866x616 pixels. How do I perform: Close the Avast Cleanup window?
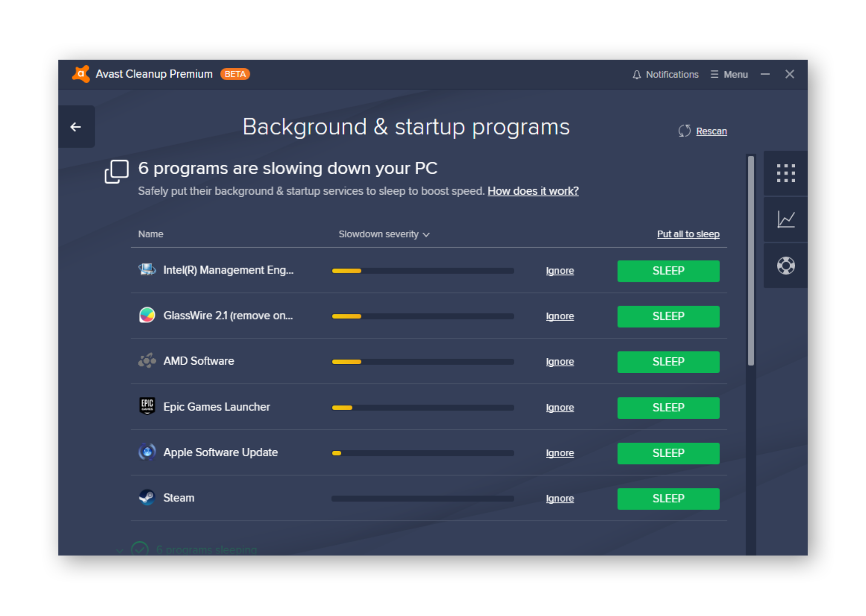789,74
